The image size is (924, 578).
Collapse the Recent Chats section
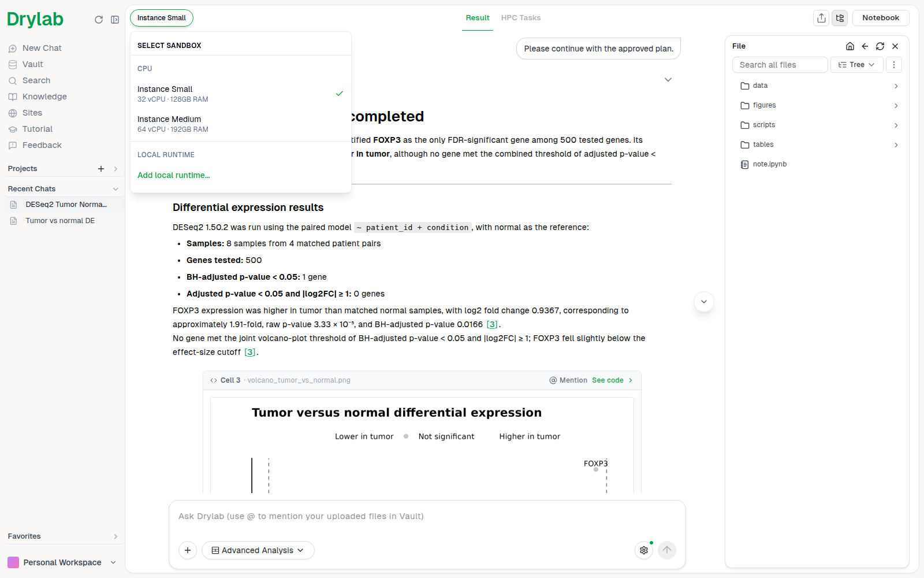coord(115,189)
